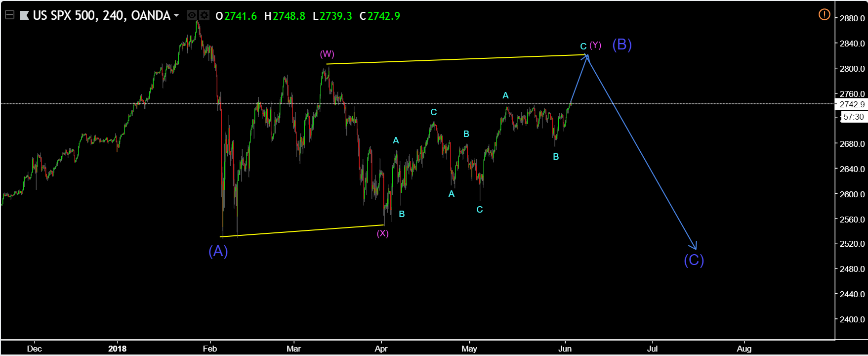Select the purple (C) wave label
Viewport: 868px width, 356px height.
(x=694, y=260)
